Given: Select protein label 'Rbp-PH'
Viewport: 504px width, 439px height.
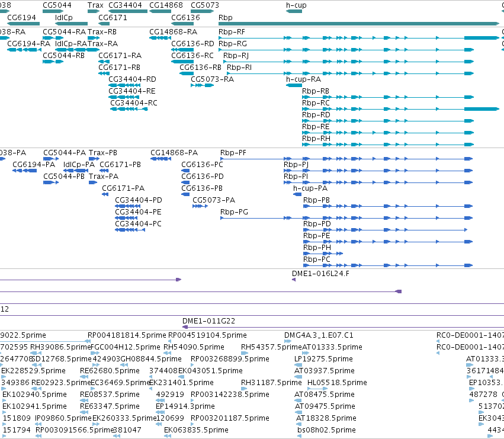Looking at the screenshot, I should (317, 248).
